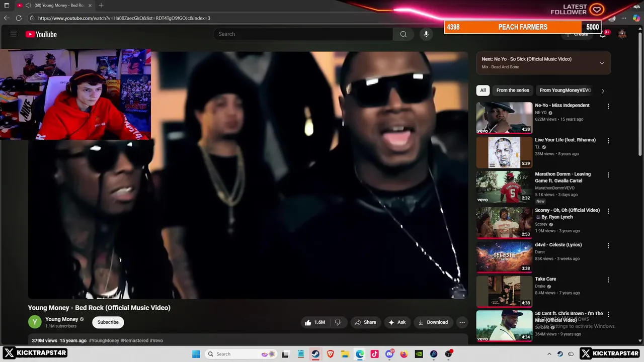Open the YouTube hamburger guide menu
644x362 pixels.
point(14,34)
